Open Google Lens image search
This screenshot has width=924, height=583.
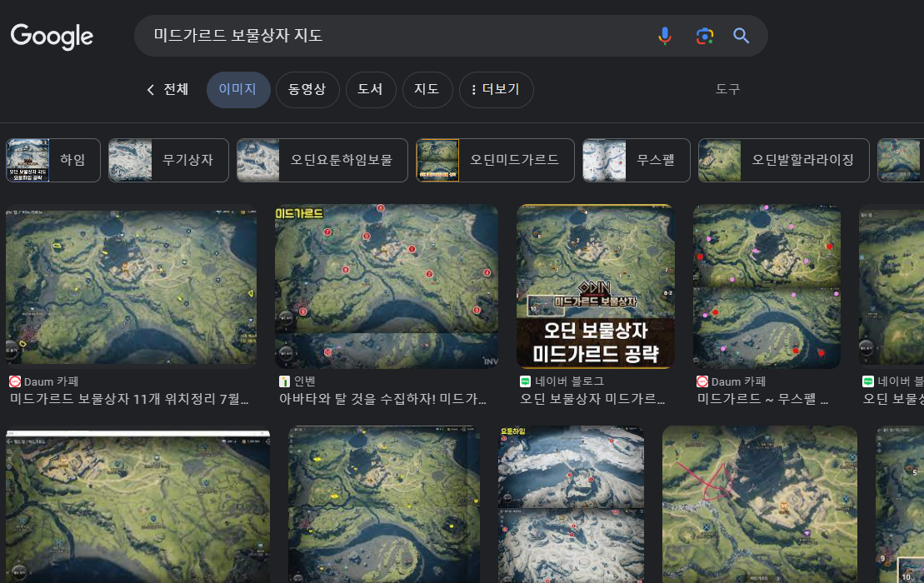point(705,36)
